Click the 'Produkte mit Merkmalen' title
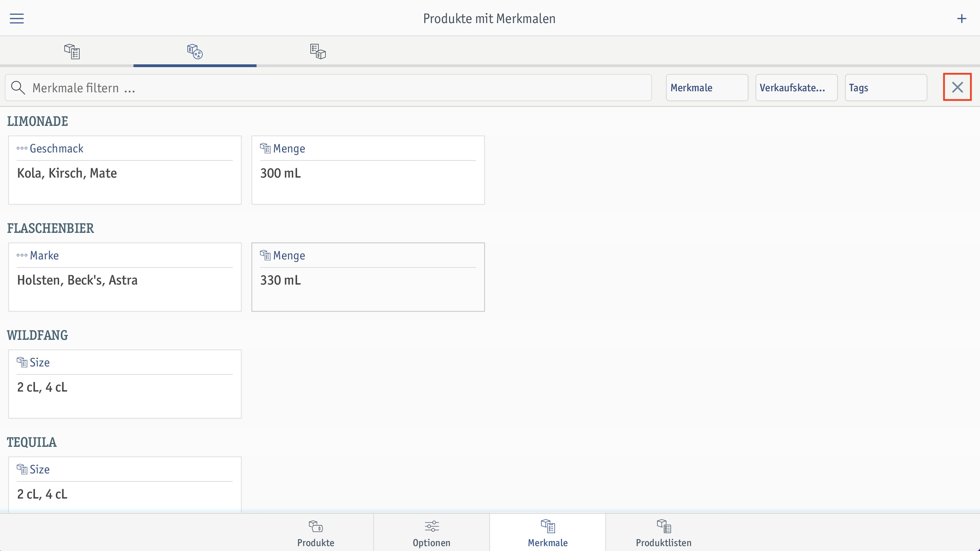Image resolution: width=980 pixels, height=551 pixels. [x=490, y=18]
